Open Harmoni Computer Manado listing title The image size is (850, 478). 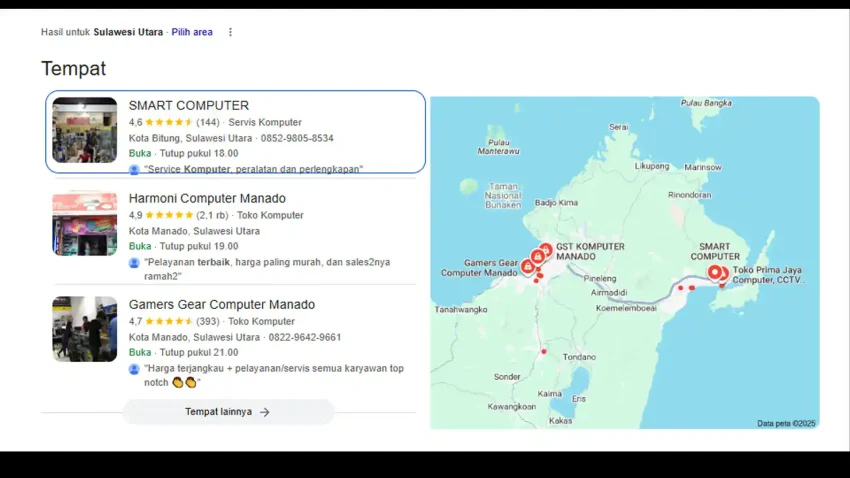point(207,198)
